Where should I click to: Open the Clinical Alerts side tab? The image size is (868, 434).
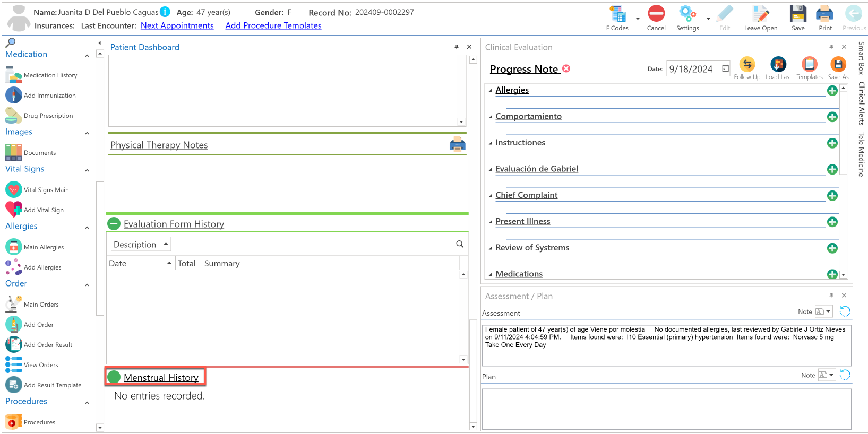coord(861,103)
